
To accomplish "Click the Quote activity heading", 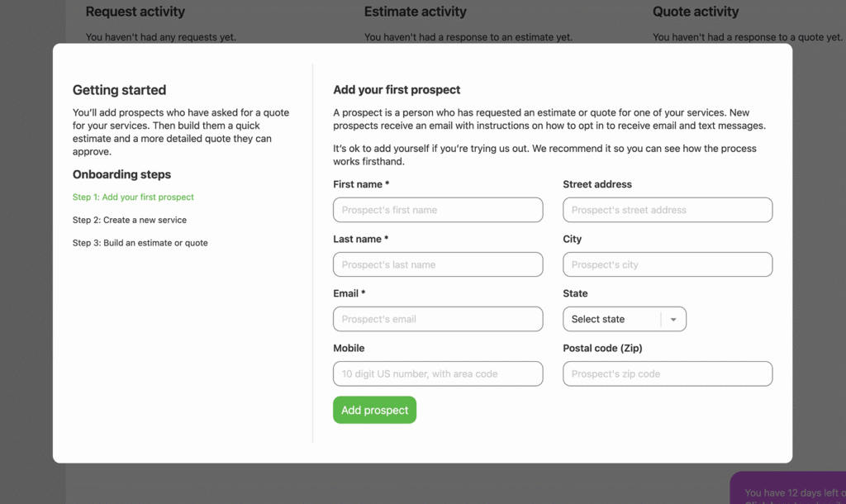I will (x=696, y=12).
